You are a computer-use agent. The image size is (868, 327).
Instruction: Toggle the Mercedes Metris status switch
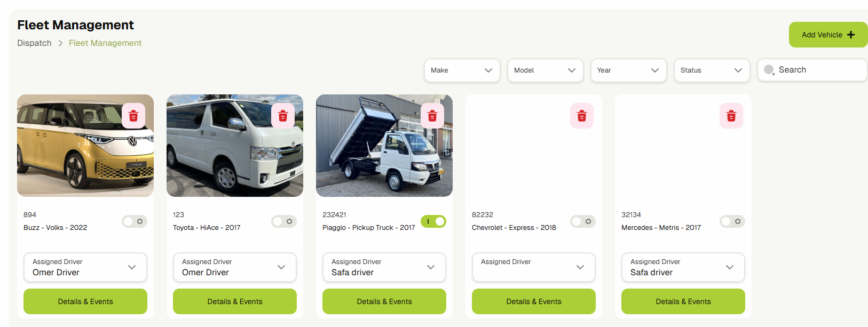point(732,221)
